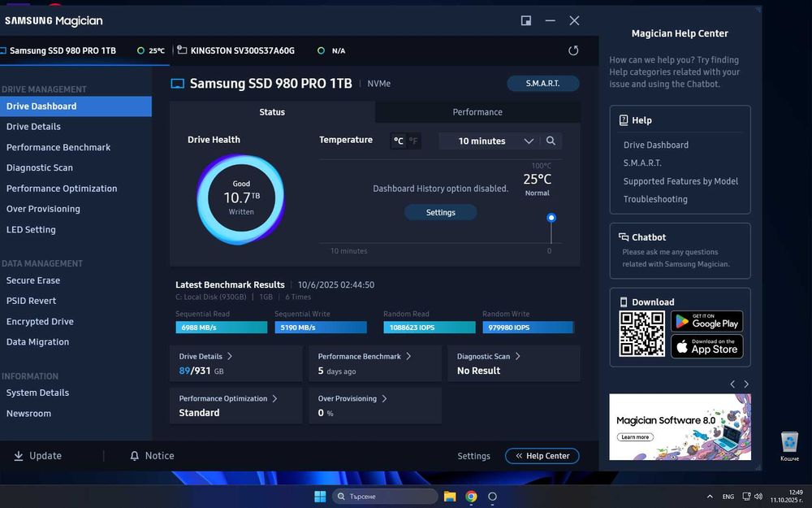Click the Update download arrow icon

(18, 456)
